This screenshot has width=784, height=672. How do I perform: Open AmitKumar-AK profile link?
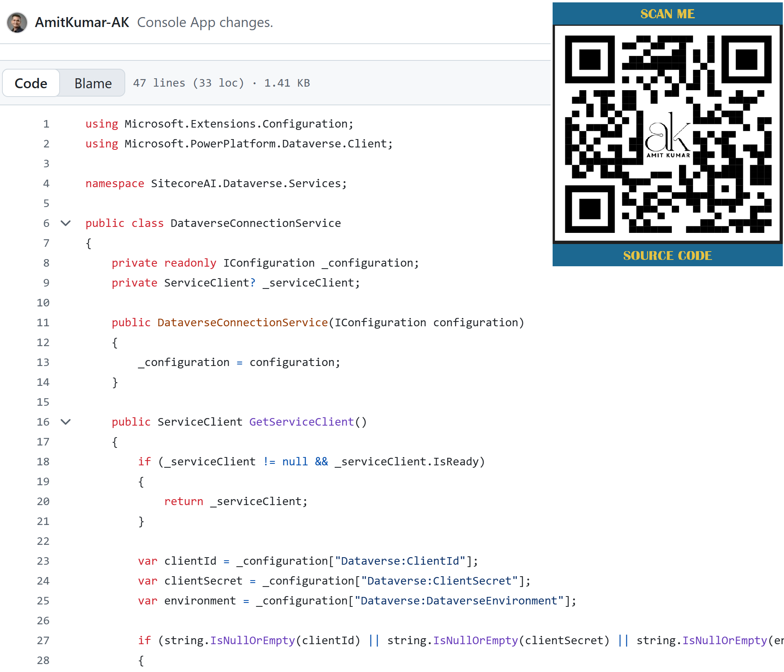pyautogui.click(x=82, y=22)
